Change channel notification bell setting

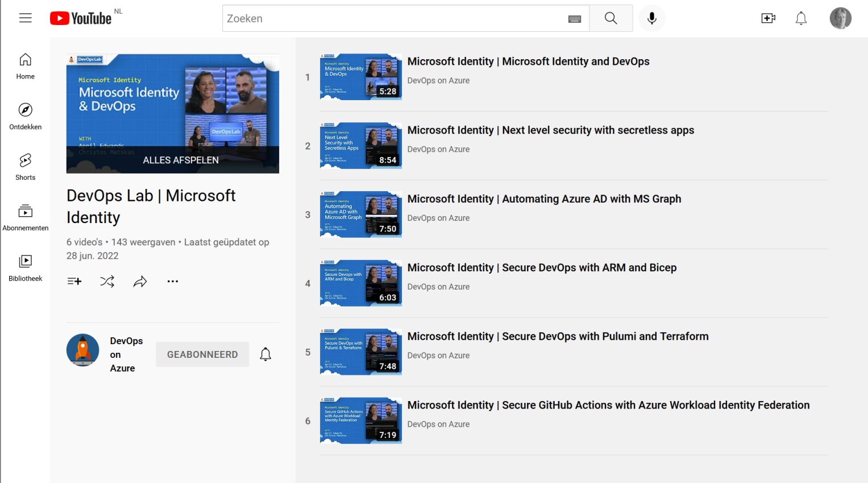(265, 354)
